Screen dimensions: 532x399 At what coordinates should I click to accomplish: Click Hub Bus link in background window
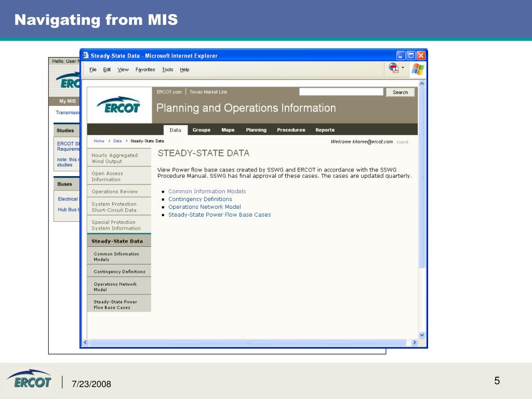(68, 210)
